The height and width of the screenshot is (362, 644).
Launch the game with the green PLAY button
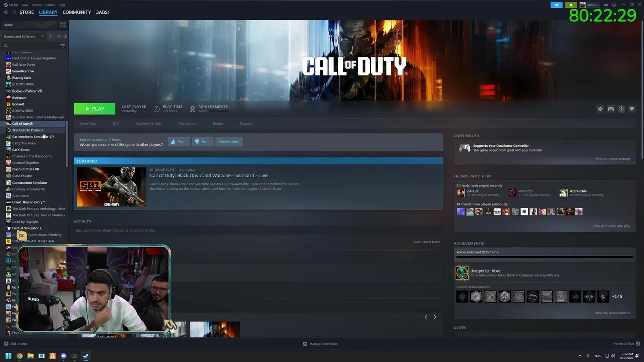95,109
